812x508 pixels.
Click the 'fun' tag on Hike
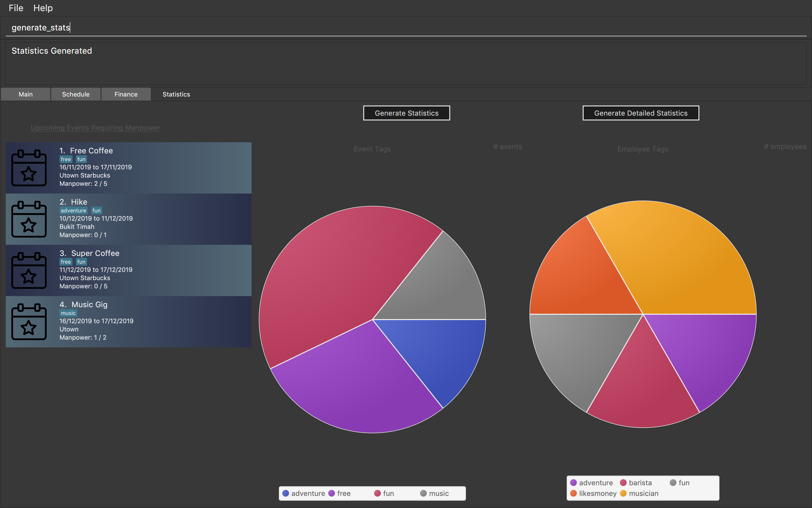tap(97, 211)
